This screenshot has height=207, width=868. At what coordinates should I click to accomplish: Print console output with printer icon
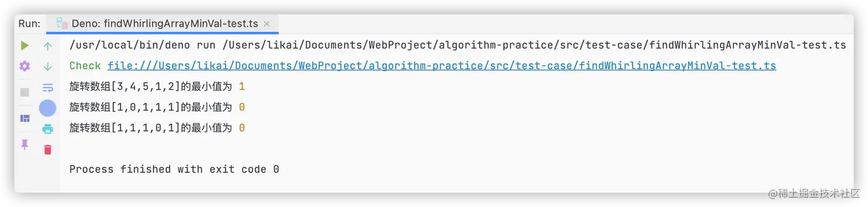pos(48,129)
